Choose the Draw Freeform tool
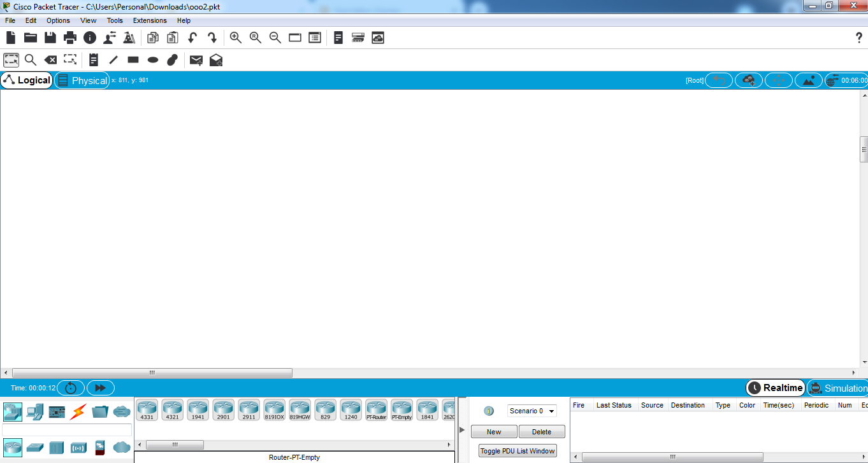Viewport: 868px width, 463px height. tap(172, 60)
